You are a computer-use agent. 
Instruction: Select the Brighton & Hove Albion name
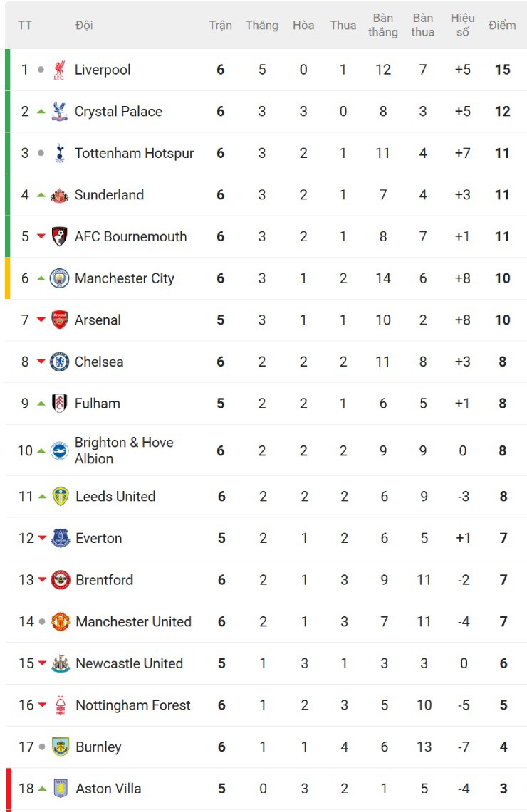click(x=124, y=450)
